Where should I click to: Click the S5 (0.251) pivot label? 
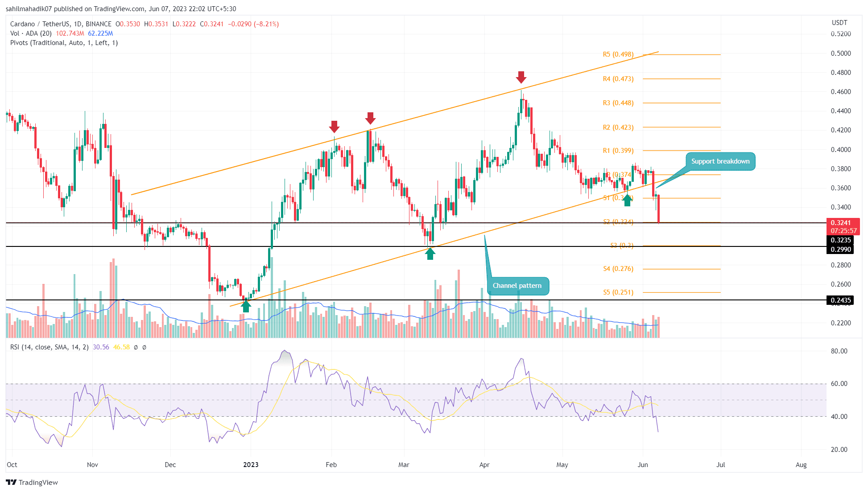(x=618, y=292)
